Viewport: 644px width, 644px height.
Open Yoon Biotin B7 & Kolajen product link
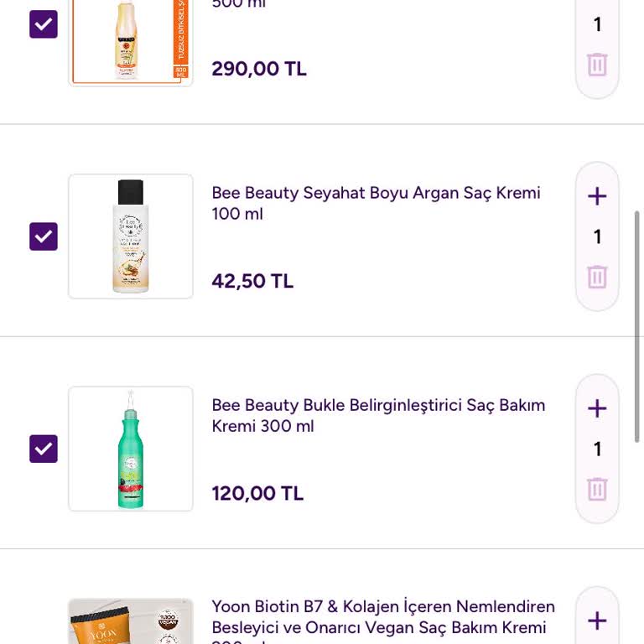[x=383, y=617]
